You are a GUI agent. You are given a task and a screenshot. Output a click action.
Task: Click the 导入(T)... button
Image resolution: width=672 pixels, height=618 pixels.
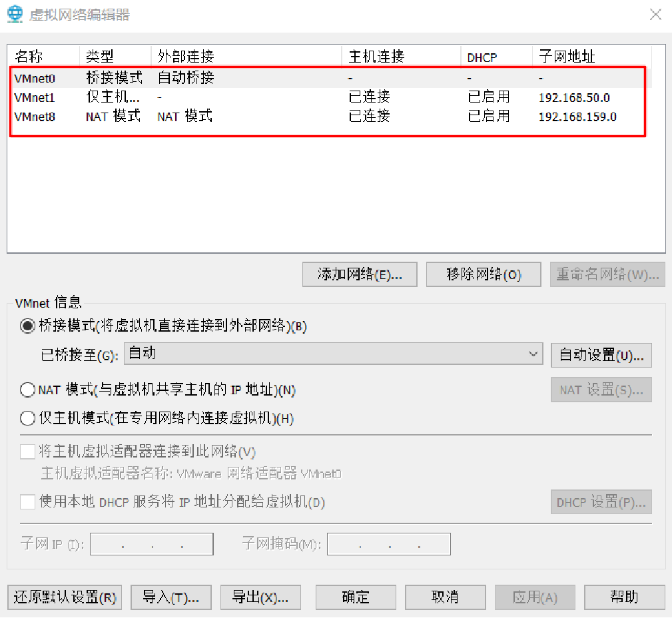click(x=171, y=597)
